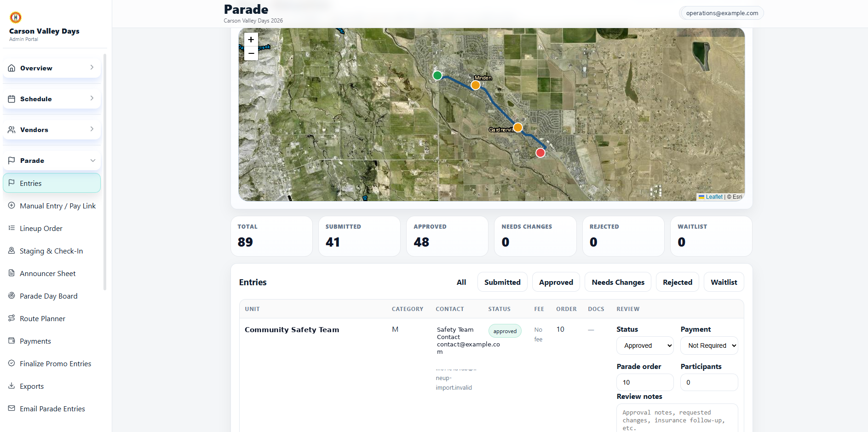868x432 pixels.
Task: Go to Route Planner
Action: (x=52, y=318)
